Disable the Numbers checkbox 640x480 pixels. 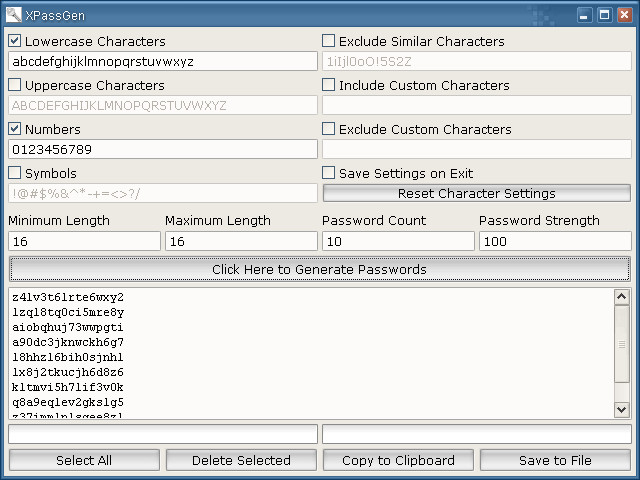[x=15, y=129]
